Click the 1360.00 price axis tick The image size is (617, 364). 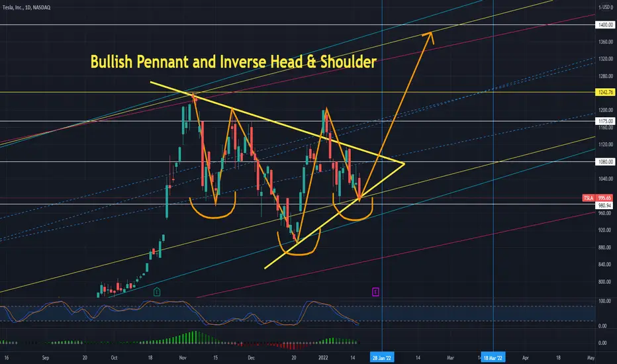[x=606, y=42]
